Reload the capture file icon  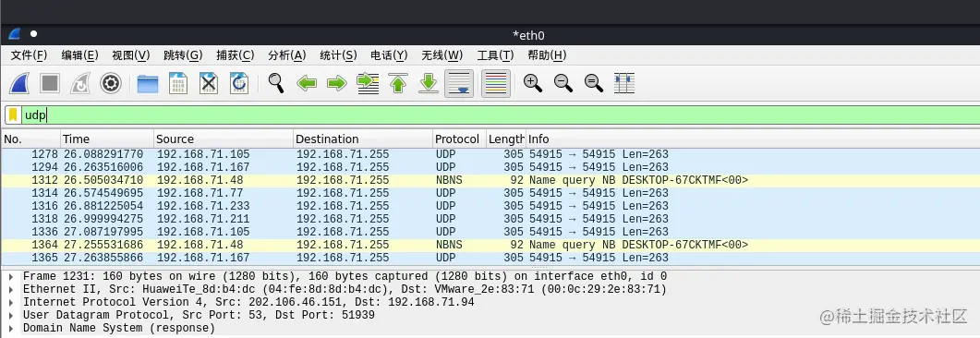(238, 83)
